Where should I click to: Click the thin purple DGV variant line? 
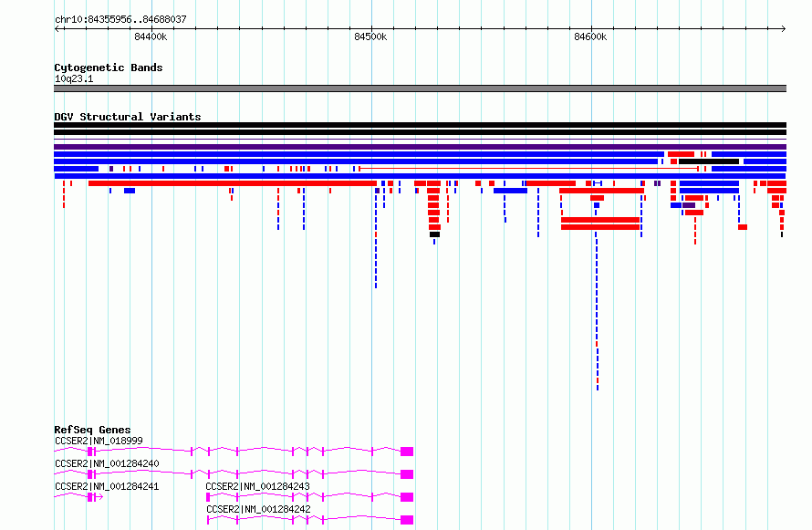click(420, 140)
